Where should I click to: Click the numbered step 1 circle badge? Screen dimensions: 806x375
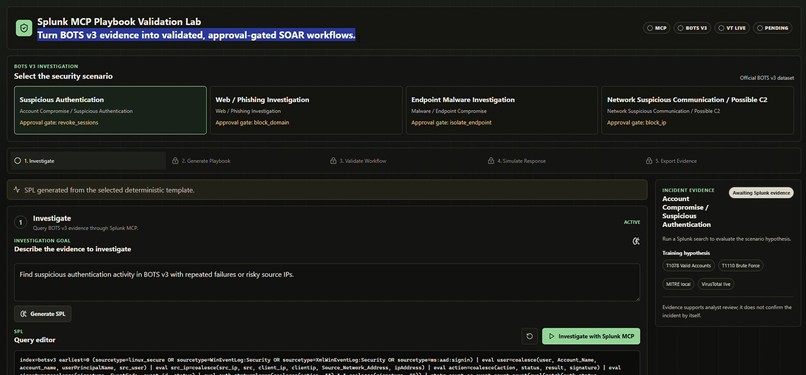(21, 222)
